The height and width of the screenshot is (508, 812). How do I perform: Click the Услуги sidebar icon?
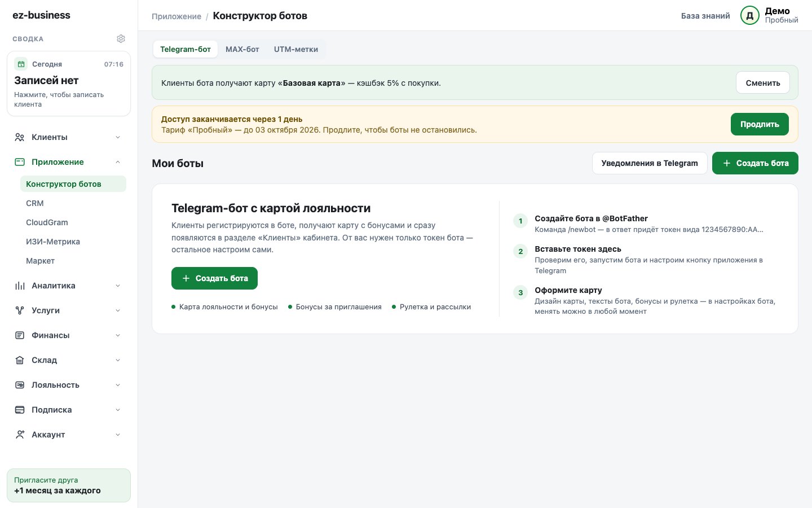(x=20, y=310)
